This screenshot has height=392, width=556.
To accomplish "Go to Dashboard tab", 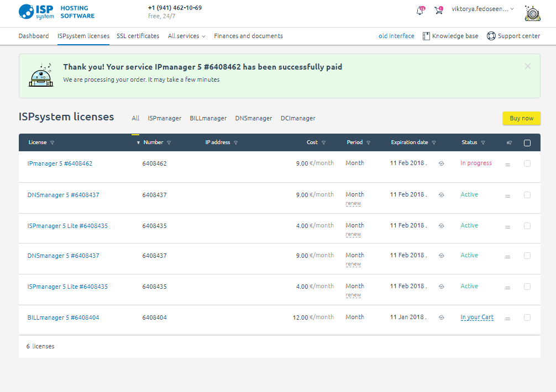I will coord(34,36).
